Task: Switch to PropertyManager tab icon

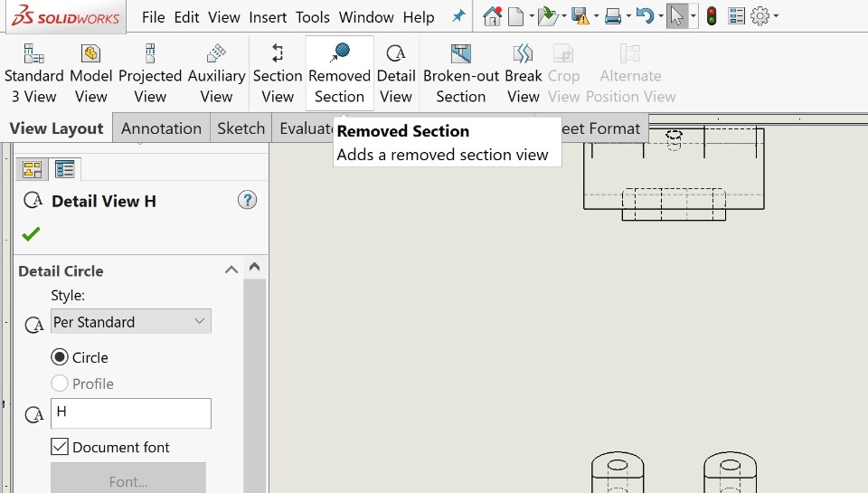Action: click(65, 169)
